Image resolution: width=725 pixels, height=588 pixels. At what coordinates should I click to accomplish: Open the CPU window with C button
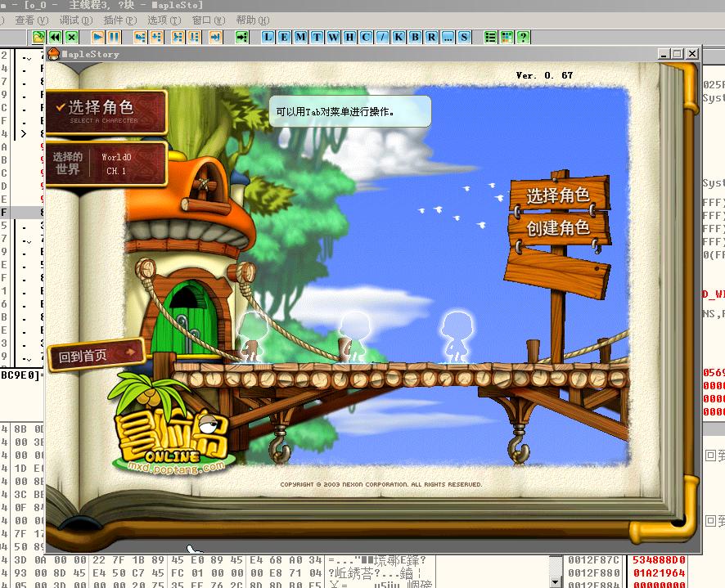(x=366, y=37)
